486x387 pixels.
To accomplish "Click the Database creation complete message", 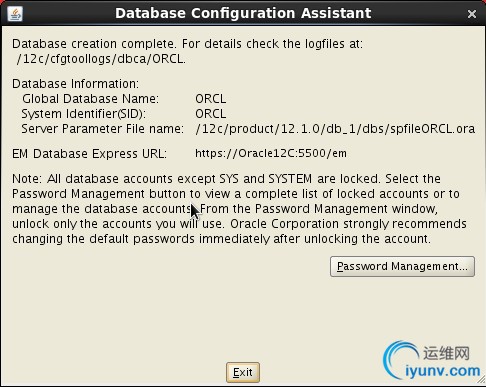I will 187,44.
